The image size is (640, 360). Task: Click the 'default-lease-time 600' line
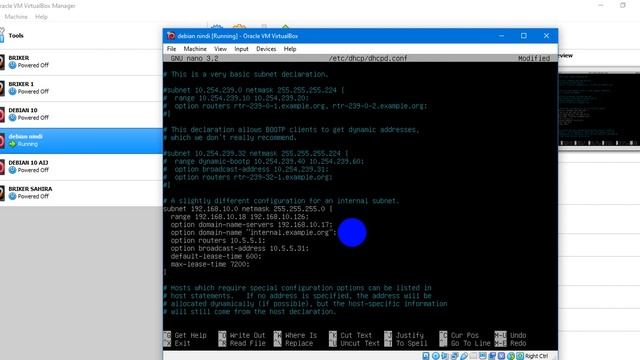coord(216,256)
